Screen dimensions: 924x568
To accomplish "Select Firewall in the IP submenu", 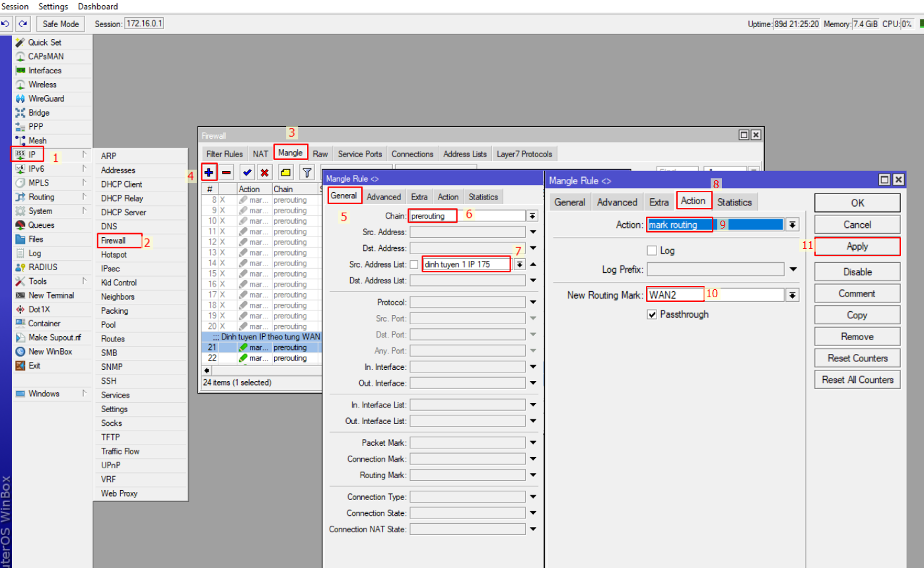I will pyautogui.click(x=113, y=240).
